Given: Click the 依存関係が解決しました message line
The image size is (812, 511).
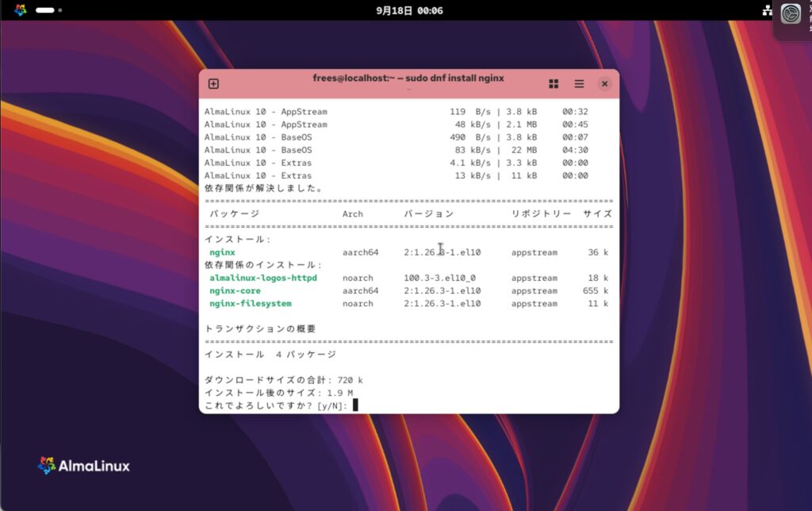Looking at the screenshot, I should click(263, 189).
